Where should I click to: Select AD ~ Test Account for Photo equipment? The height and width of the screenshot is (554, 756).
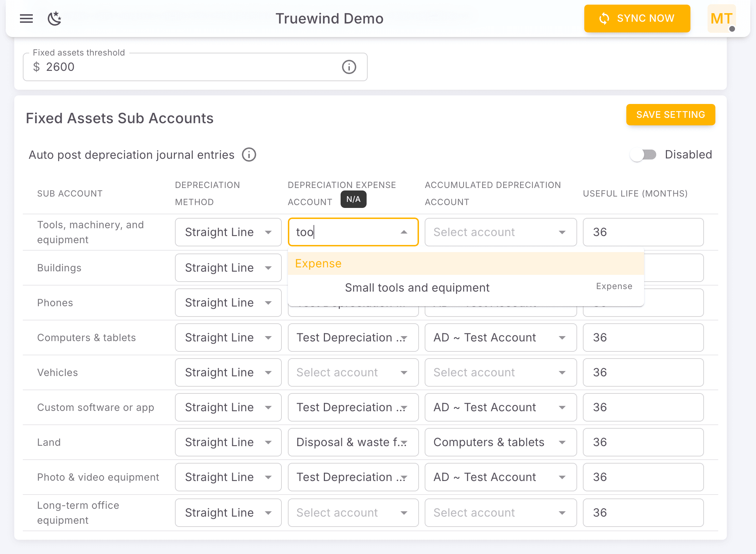pos(500,477)
